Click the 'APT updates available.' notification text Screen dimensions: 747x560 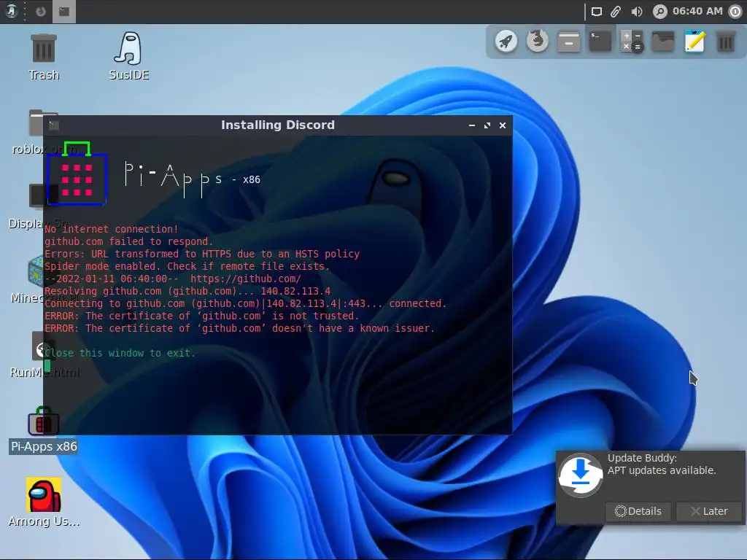pos(662,470)
